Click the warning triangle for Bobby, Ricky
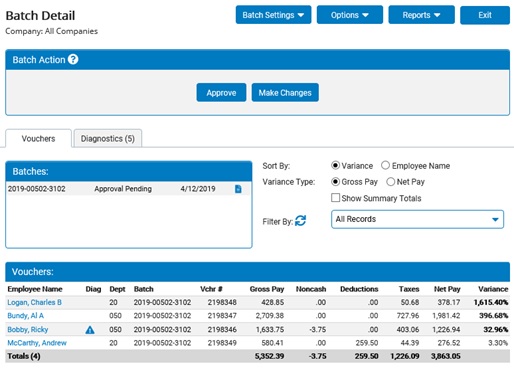The height and width of the screenshot is (370, 514). [90, 330]
